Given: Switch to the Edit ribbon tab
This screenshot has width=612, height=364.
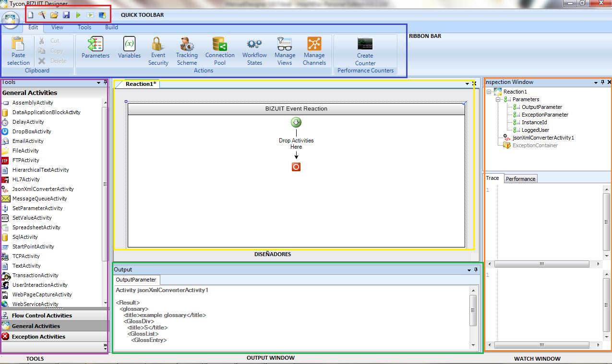Looking at the screenshot, I should (33, 27).
